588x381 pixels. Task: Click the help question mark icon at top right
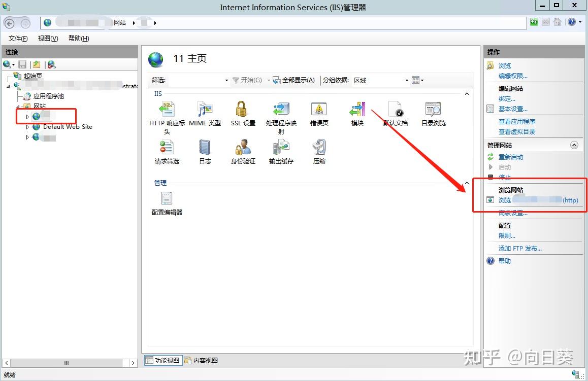point(572,22)
